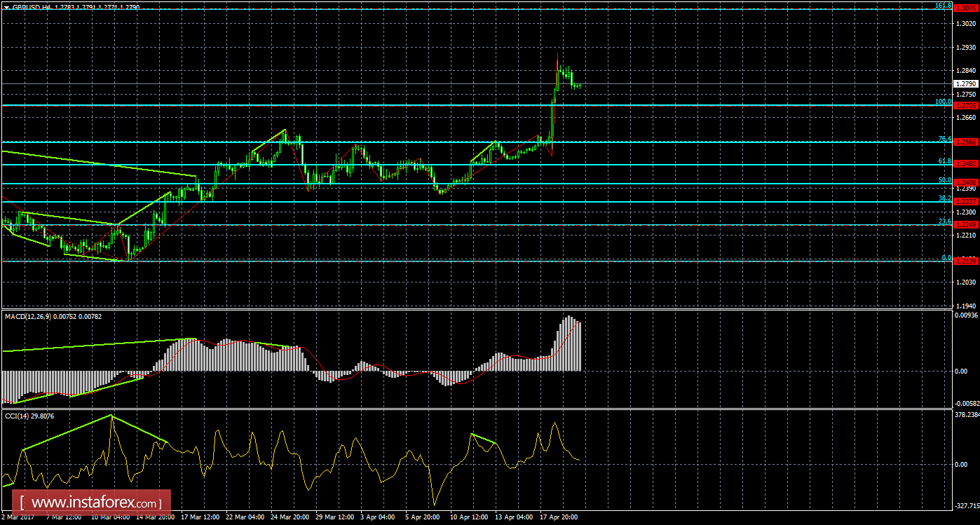Select the 0.0 Fibonacci level label
Image resolution: width=980 pixels, height=525 pixels.
pyautogui.click(x=946, y=258)
